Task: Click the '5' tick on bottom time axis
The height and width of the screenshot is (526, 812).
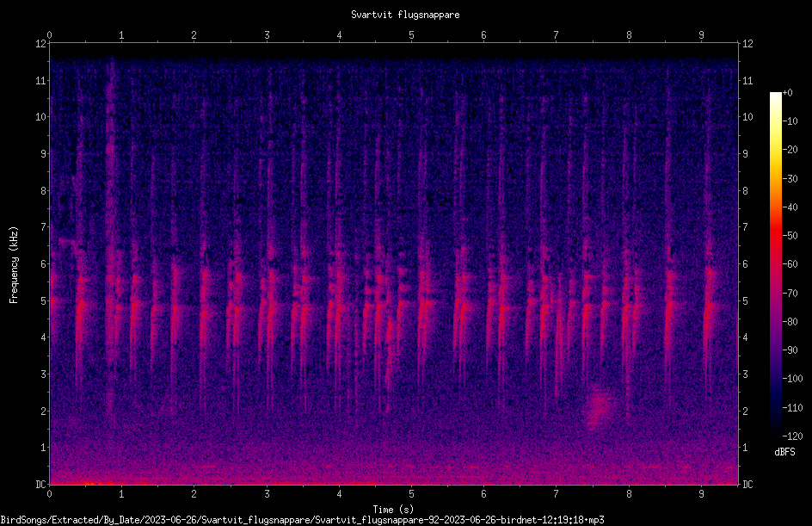Action: pos(412,494)
